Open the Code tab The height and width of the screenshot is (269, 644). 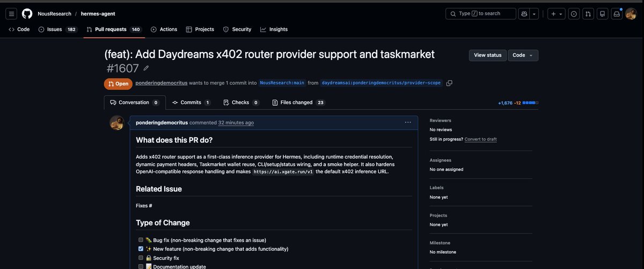(19, 30)
